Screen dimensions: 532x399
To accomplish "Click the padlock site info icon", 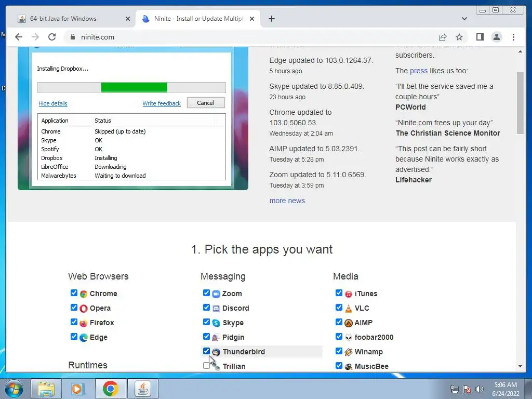I will pyautogui.click(x=73, y=37).
